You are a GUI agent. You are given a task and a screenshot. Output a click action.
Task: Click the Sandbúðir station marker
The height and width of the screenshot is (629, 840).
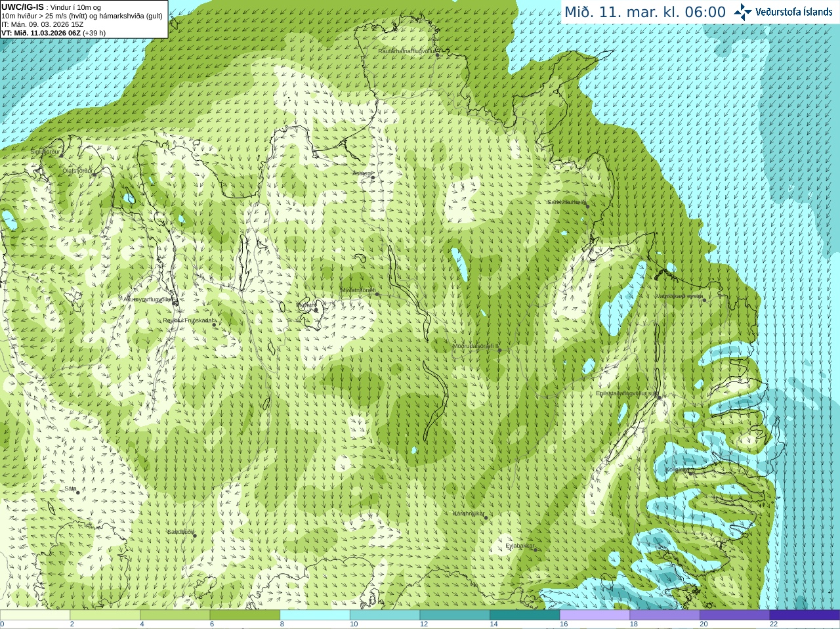click(x=194, y=536)
